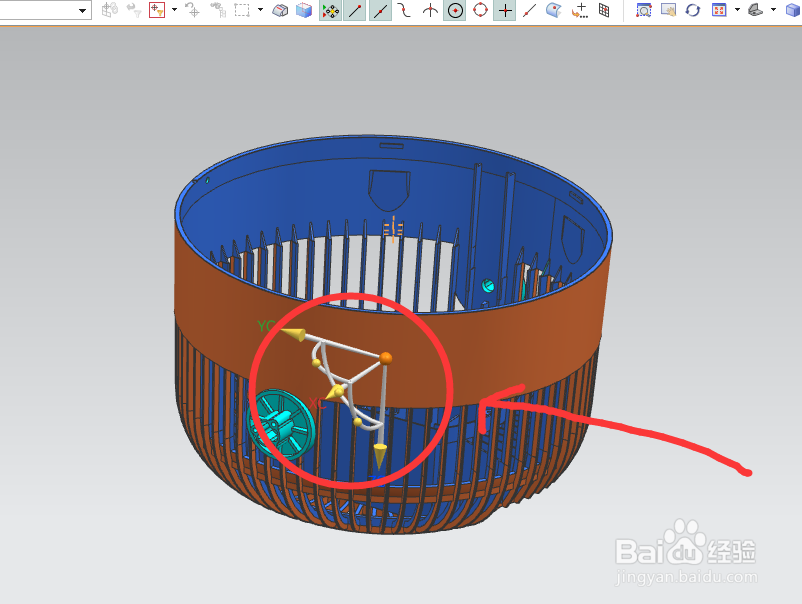Activate the Zoom view tool
The height and width of the screenshot is (604, 802).
[643, 10]
